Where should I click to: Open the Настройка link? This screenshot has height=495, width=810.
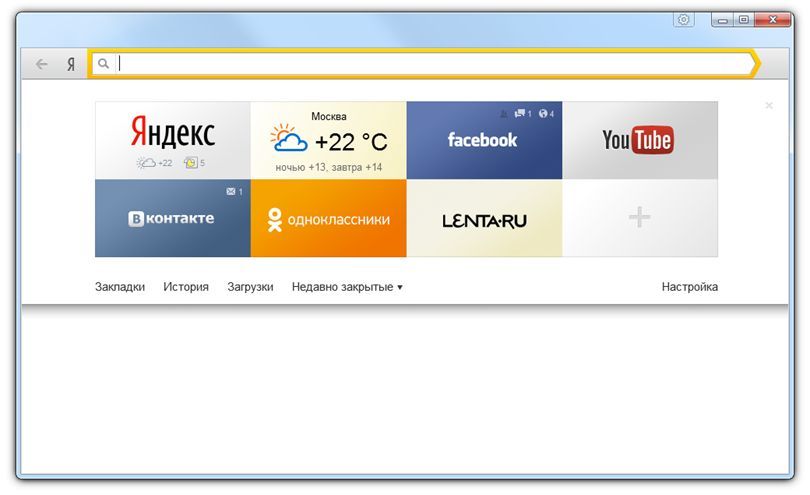690,287
